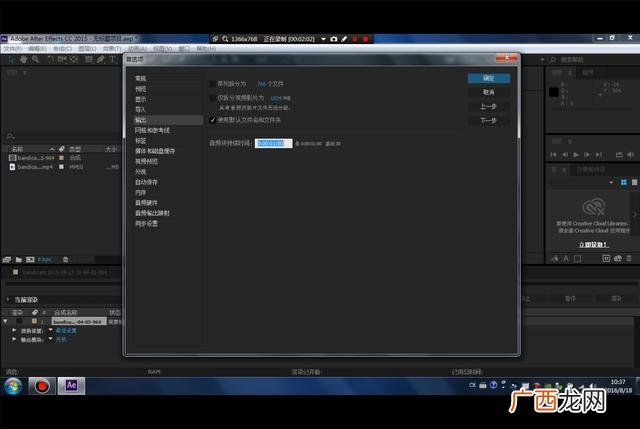Select the Rotation tool in toolbar
The height and width of the screenshot is (429, 640).
pos(50,60)
